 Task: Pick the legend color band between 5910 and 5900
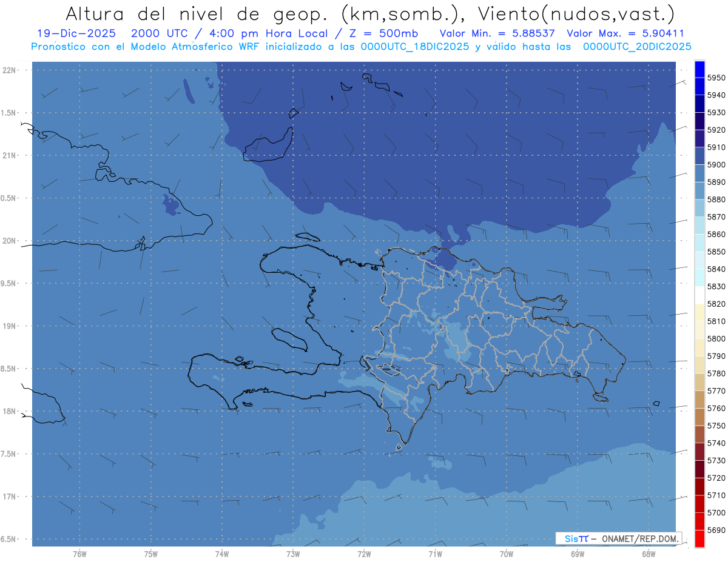(x=699, y=156)
